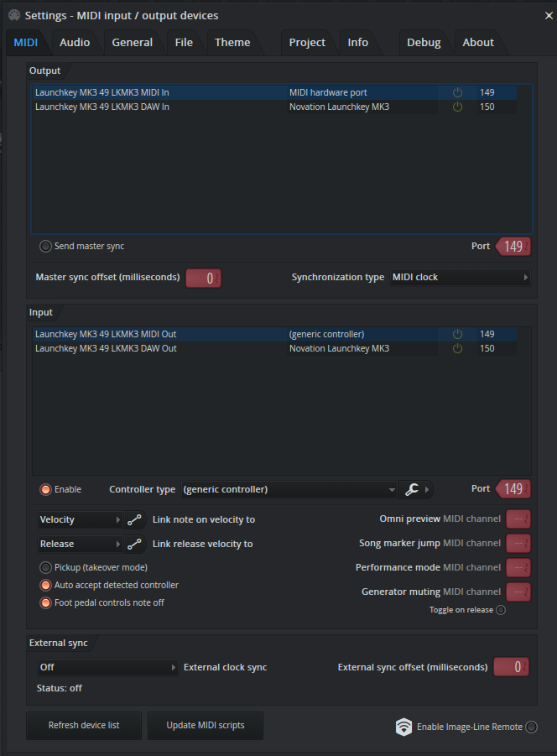Screen dimensions: 557x756
Task: Toggle power icon for Launchkey MIDI Out input
Action: pos(458,334)
